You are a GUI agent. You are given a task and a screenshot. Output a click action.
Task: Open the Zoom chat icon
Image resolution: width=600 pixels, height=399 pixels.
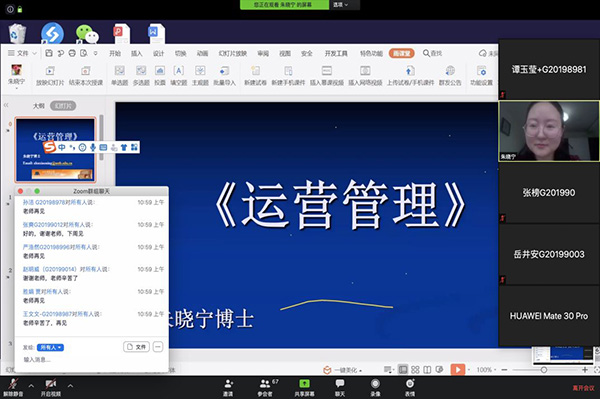coord(340,387)
